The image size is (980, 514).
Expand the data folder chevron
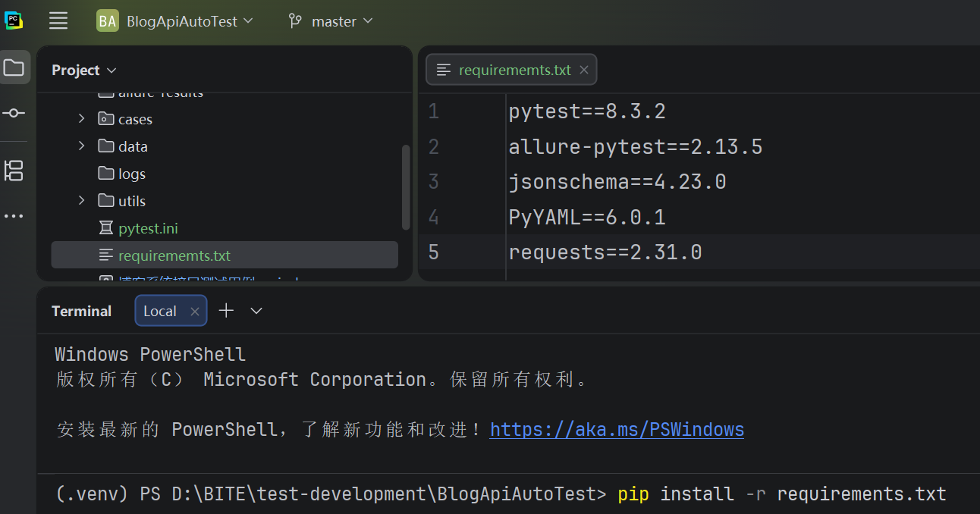point(82,146)
